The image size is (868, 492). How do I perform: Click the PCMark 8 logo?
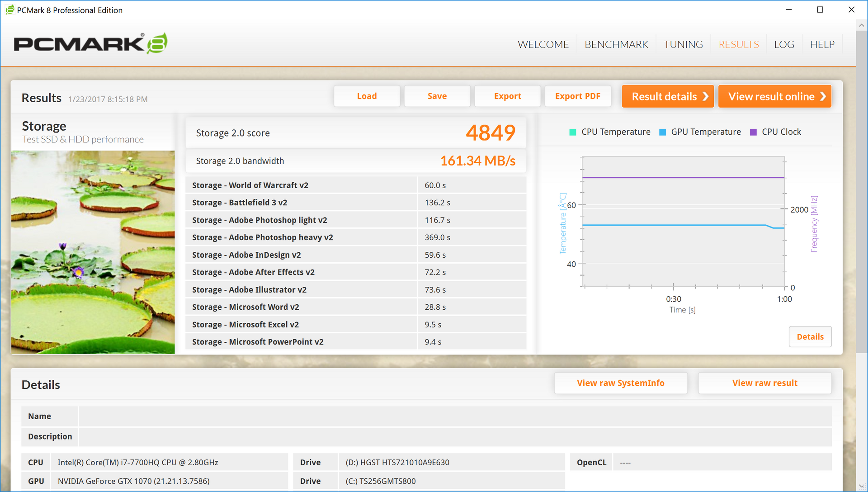(x=90, y=43)
